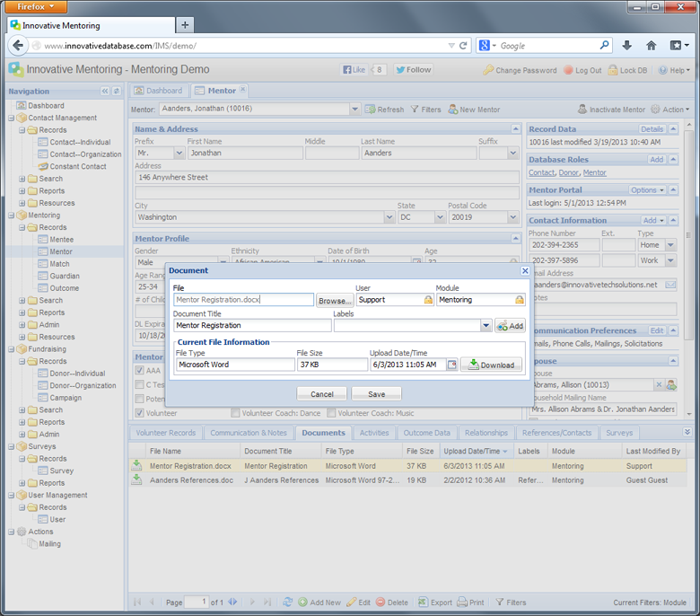The height and width of the screenshot is (616, 700).
Task: Click the Add New icon in grid footer
Action: click(x=302, y=603)
